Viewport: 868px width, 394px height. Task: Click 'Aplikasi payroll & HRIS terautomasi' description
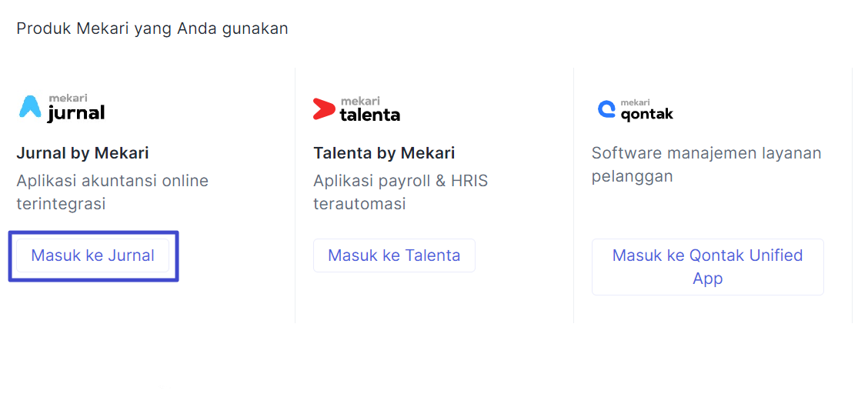[401, 192]
